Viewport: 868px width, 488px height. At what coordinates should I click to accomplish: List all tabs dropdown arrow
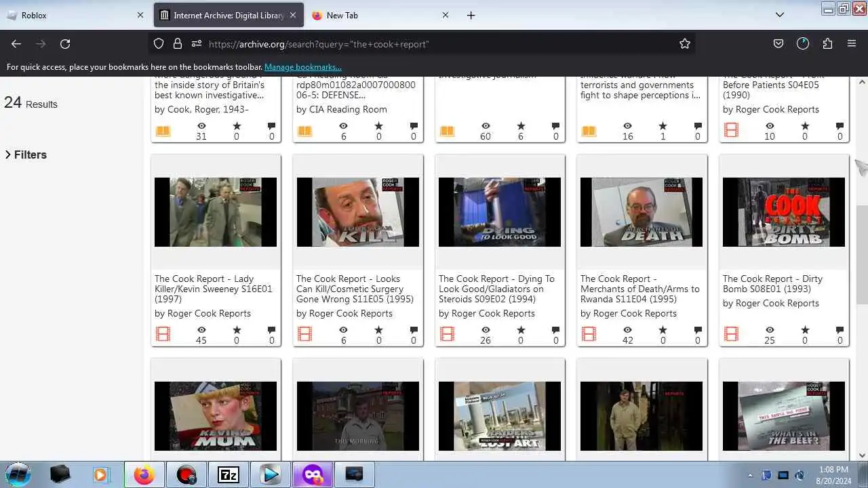click(x=780, y=15)
